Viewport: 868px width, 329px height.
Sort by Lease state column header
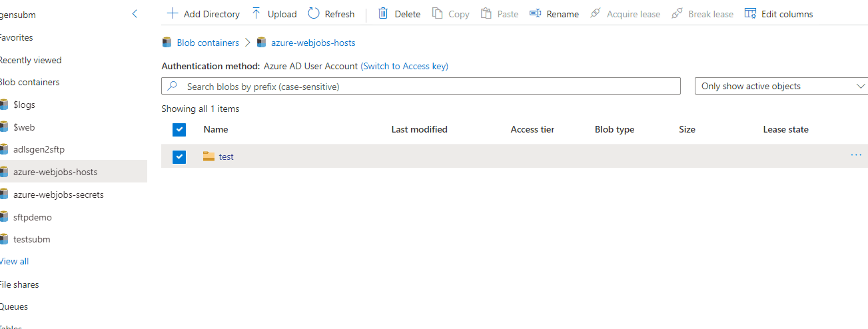pos(786,129)
